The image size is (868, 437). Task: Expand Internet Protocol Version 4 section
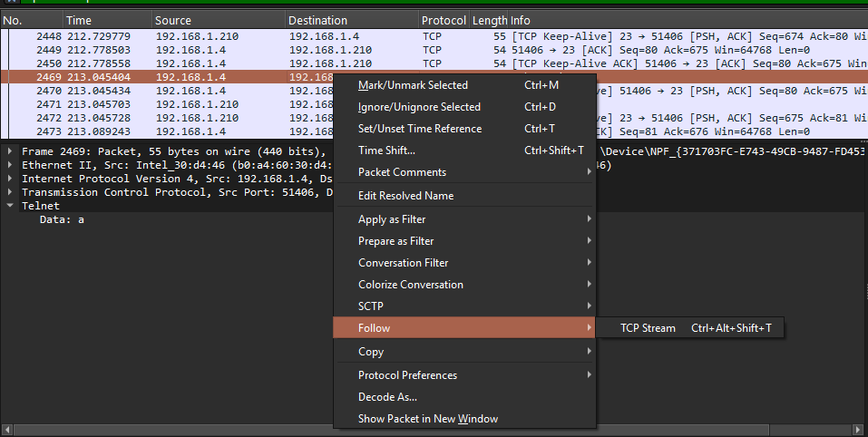pyautogui.click(x=10, y=180)
